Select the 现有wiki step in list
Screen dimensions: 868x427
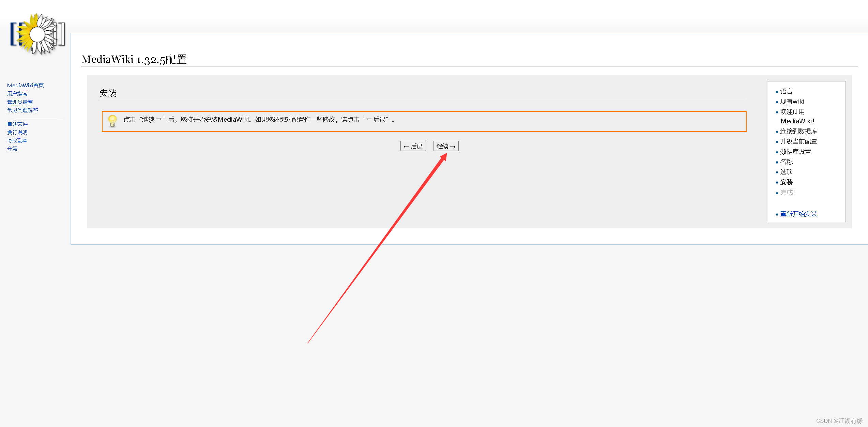[792, 102]
